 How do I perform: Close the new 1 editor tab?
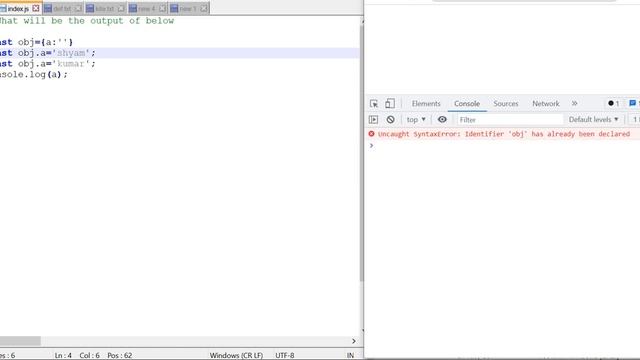204,8
